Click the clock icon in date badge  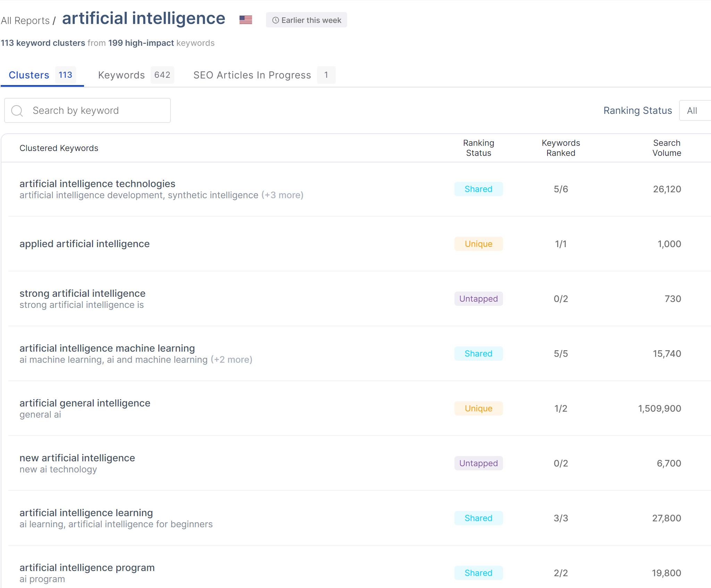click(275, 20)
